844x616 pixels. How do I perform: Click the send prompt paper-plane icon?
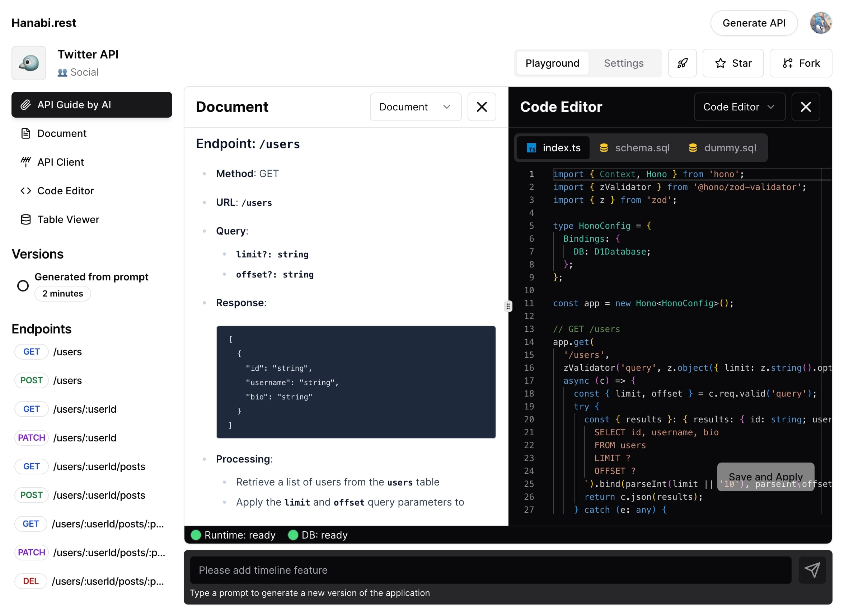[812, 570]
